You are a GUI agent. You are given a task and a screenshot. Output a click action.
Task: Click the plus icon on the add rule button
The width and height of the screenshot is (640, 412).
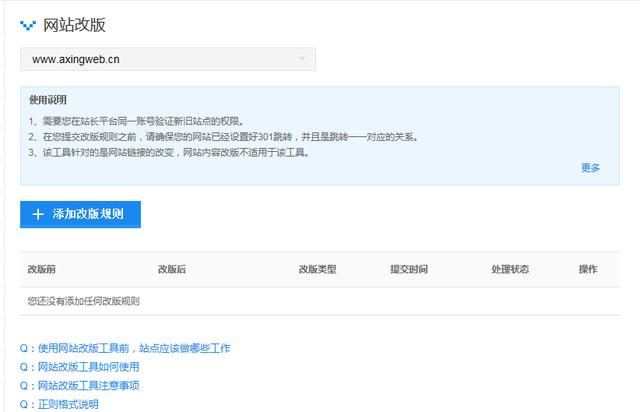coord(38,215)
